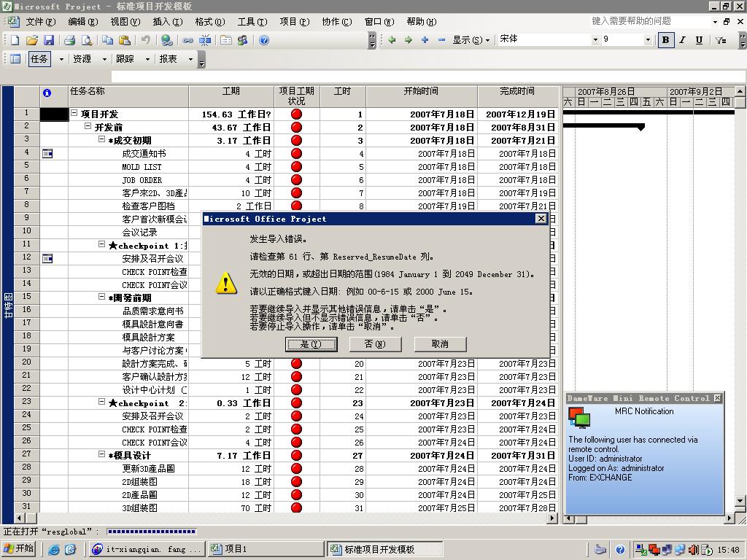Click the help question input field
The height and width of the screenshot is (560, 747).
click(650, 21)
